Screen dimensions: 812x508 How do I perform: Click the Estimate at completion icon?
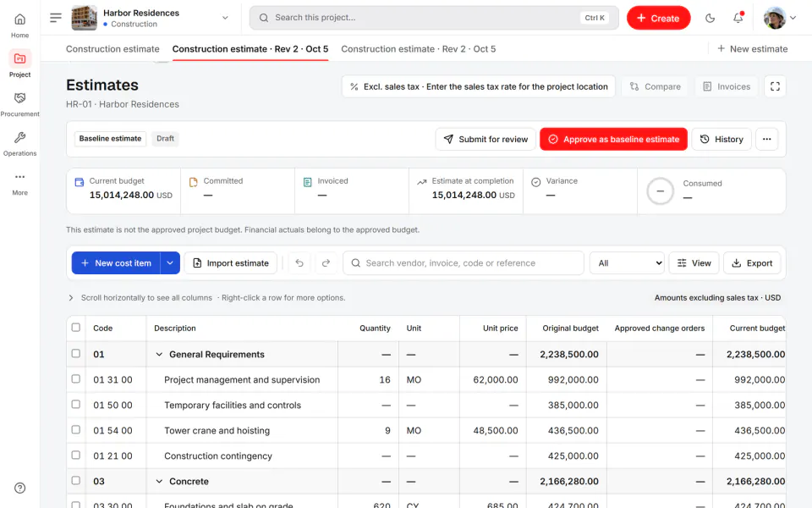422,182
